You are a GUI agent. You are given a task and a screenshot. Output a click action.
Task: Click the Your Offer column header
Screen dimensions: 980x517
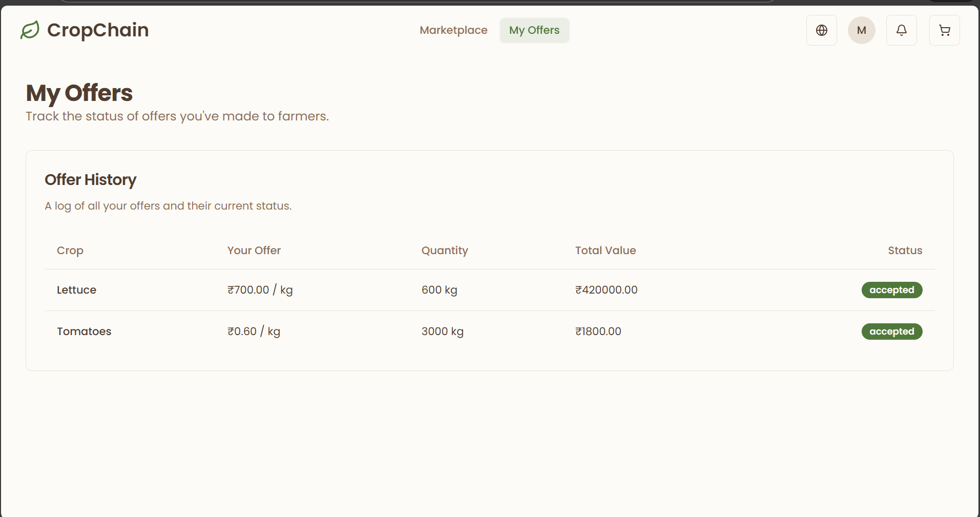(254, 251)
